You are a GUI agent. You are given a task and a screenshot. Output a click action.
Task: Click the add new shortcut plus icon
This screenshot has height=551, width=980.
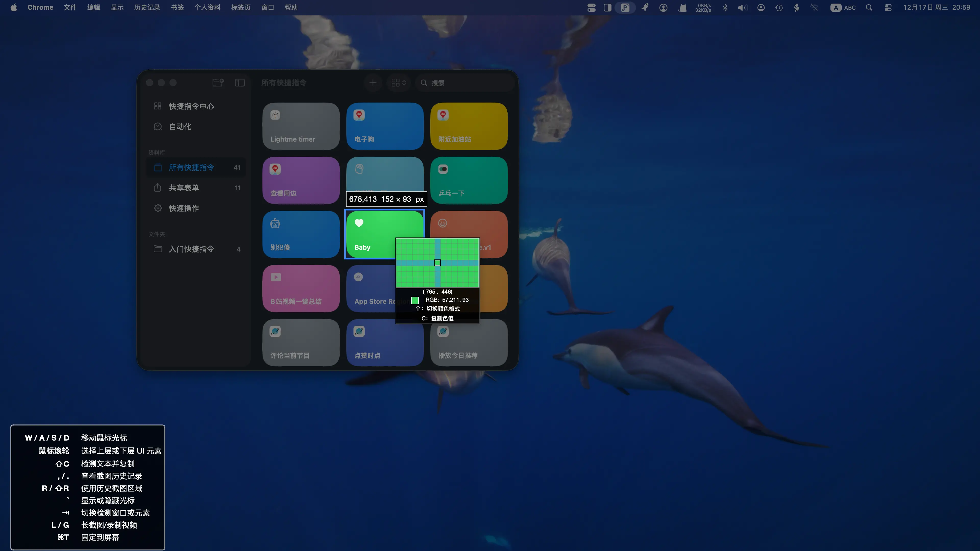point(373,82)
